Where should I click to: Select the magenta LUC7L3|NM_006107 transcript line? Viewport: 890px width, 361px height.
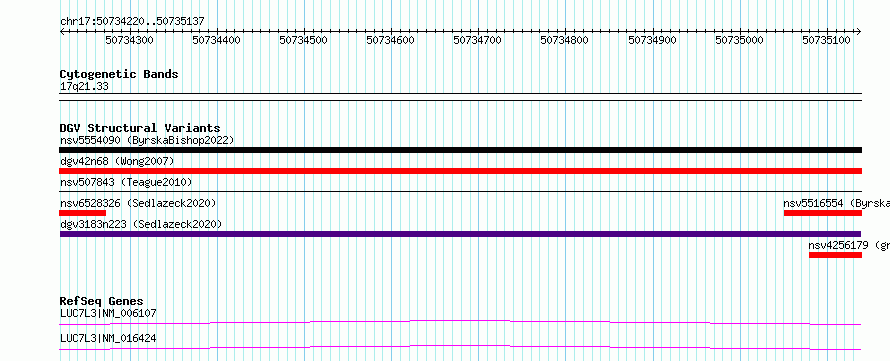coord(460,322)
